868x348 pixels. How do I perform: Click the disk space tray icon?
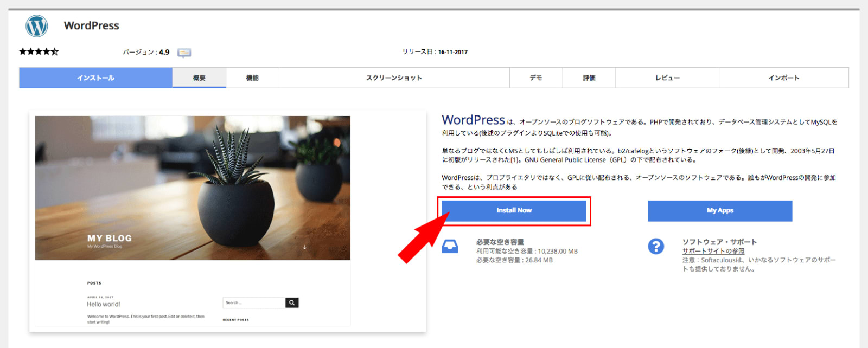click(x=450, y=247)
